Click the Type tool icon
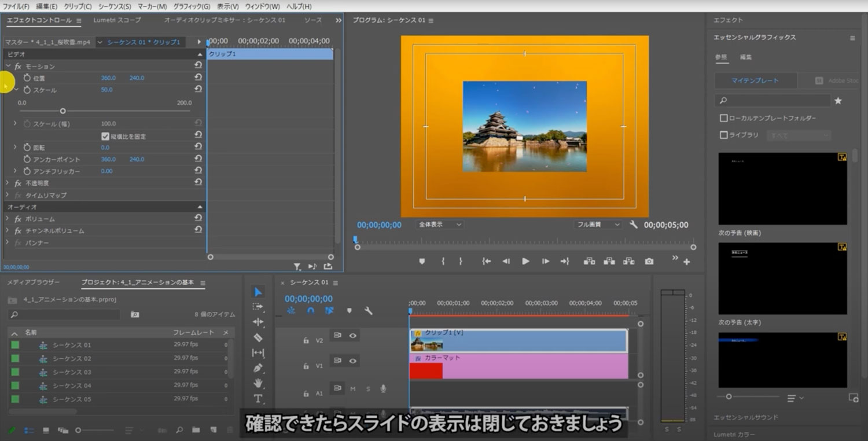This screenshot has height=441, width=868. [258, 399]
